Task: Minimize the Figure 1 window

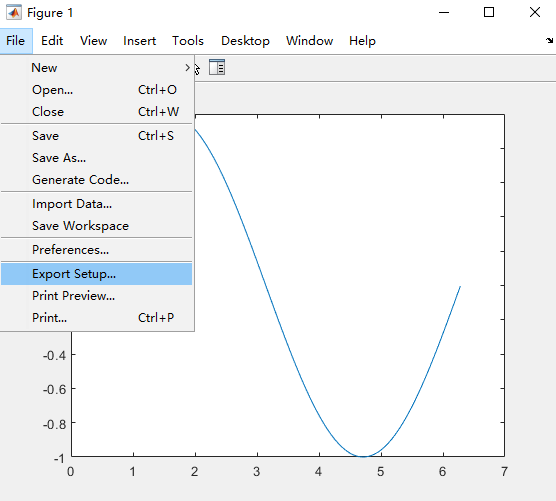Action: (444, 12)
